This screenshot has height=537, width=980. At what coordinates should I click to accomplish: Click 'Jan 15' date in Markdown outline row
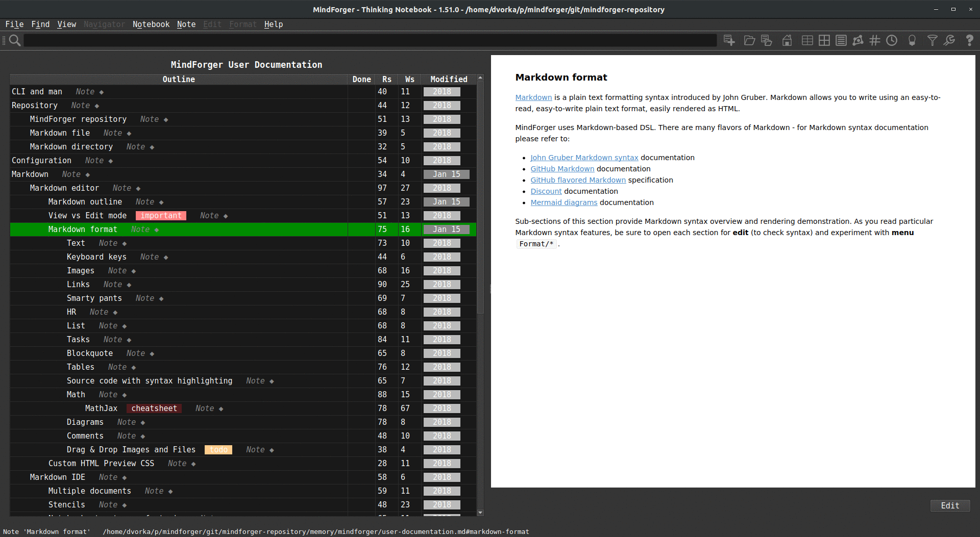pyautogui.click(x=447, y=202)
